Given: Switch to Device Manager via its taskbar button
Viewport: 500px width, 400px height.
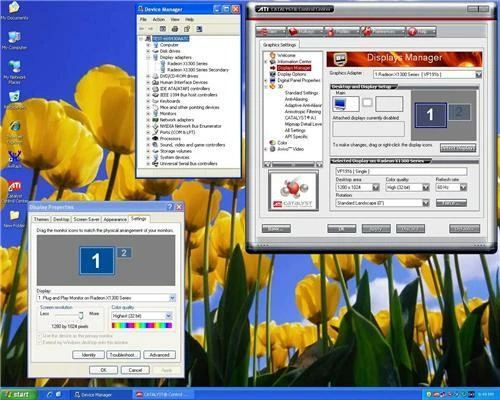Looking at the screenshot, I should point(100,395).
